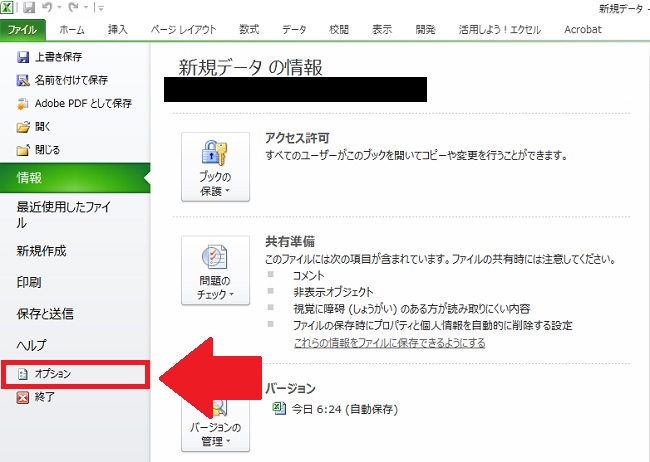Open the ブックの保護 dropdown button
The width and height of the screenshot is (650, 462).
pos(215,167)
